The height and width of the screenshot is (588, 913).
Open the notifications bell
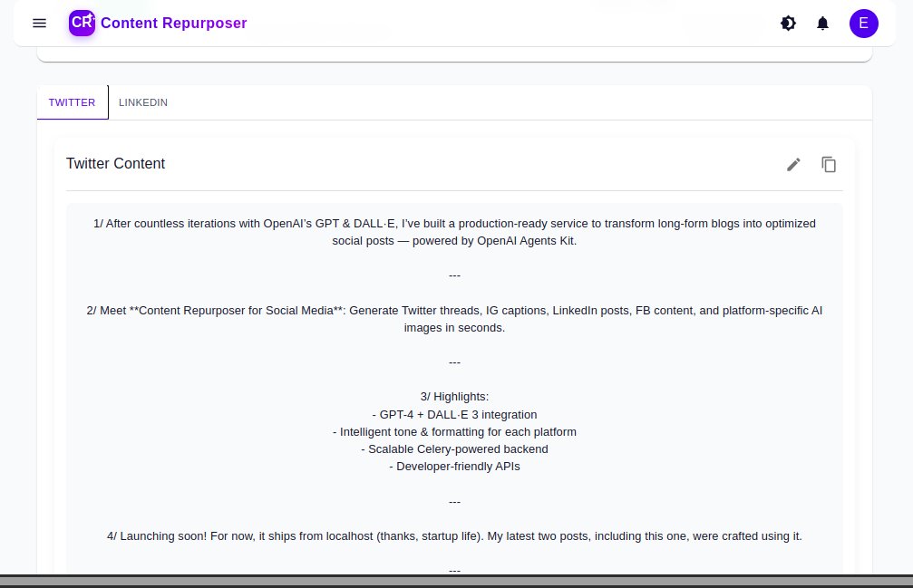pos(822,24)
